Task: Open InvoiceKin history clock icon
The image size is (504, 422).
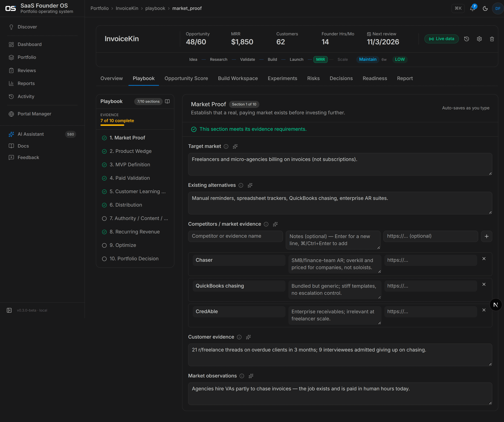Action: 467,39
